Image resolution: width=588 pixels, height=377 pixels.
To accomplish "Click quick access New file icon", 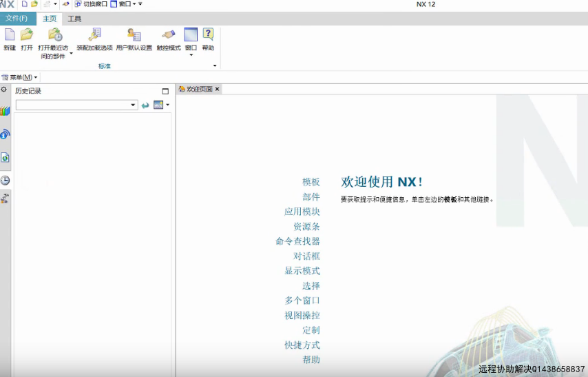I will pos(24,4).
